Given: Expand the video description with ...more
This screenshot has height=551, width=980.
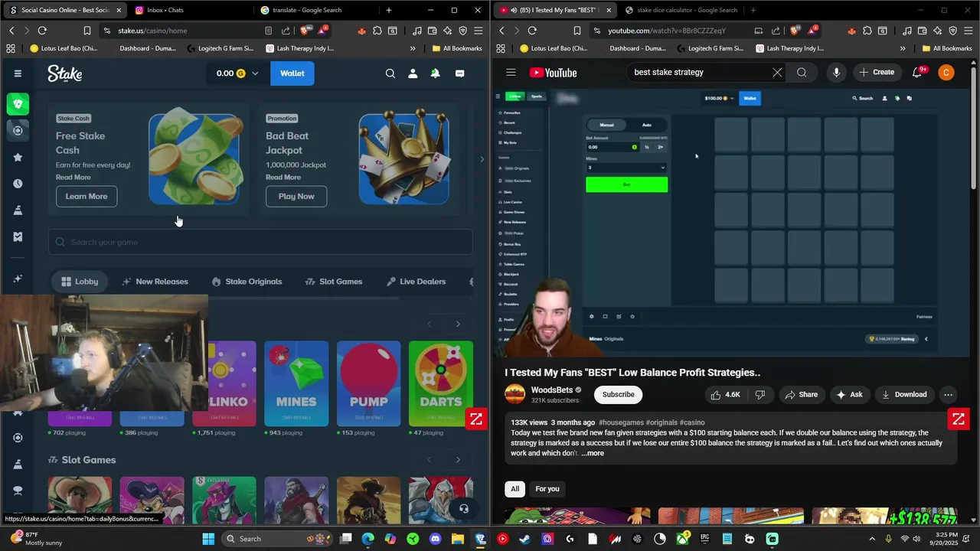Looking at the screenshot, I should (593, 453).
